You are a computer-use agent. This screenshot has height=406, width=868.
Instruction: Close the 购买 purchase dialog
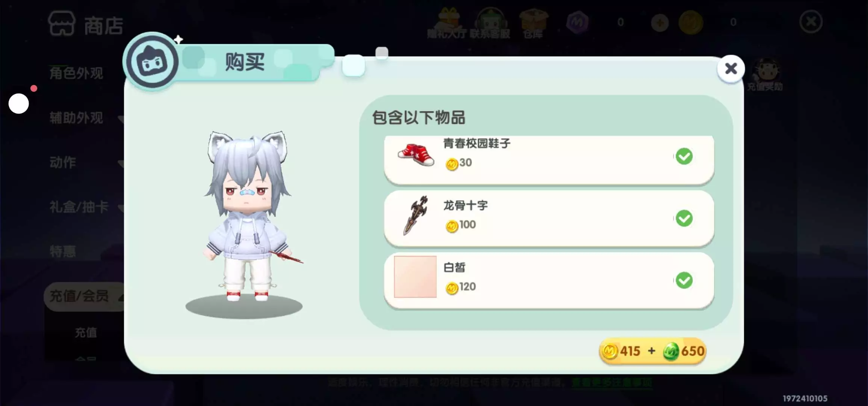coord(731,69)
